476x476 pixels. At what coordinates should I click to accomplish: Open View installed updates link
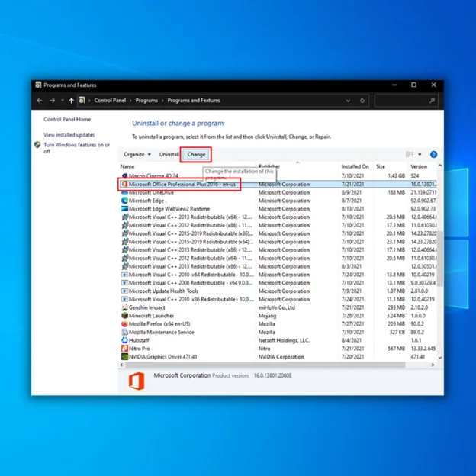click(x=70, y=134)
